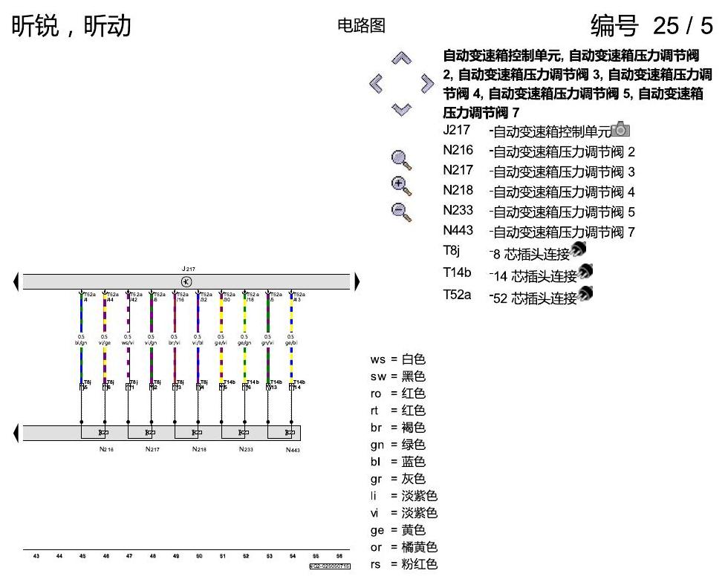
Task: Open the plug icon beside T52a connector
Action: pyautogui.click(x=585, y=294)
